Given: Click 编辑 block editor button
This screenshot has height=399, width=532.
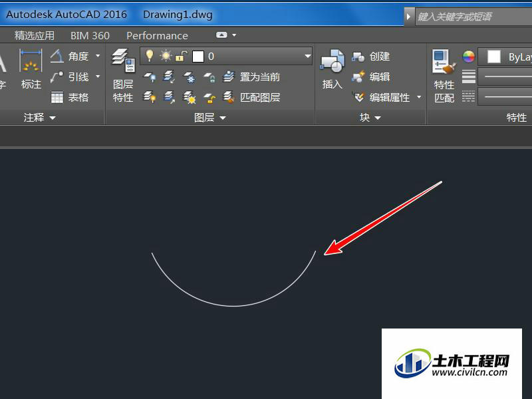Looking at the screenshot, I should point(371,77).
